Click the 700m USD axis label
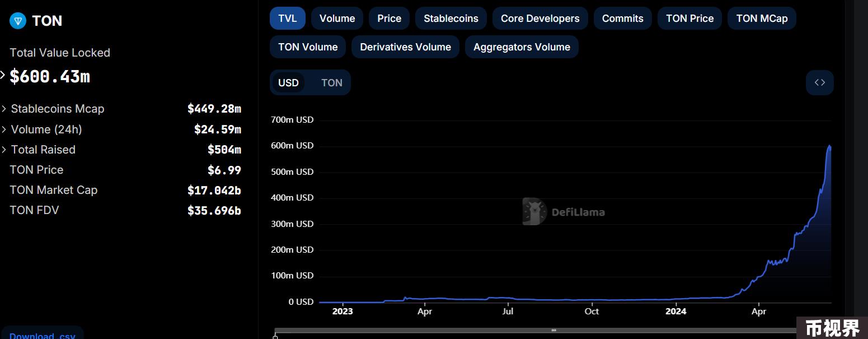Image resolution: width=868 pixels, height=339 pixels. [292, 119]
